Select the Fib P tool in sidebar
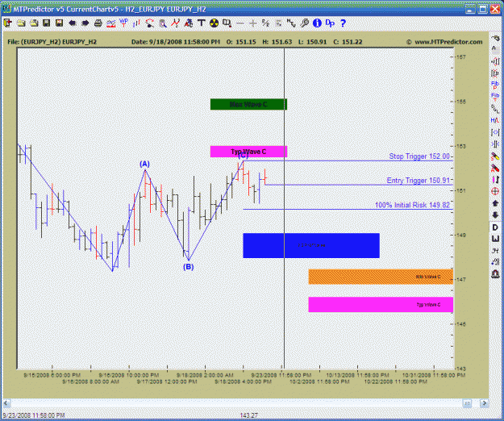Screen dimensions: 504x421 [x=495, y=85]
